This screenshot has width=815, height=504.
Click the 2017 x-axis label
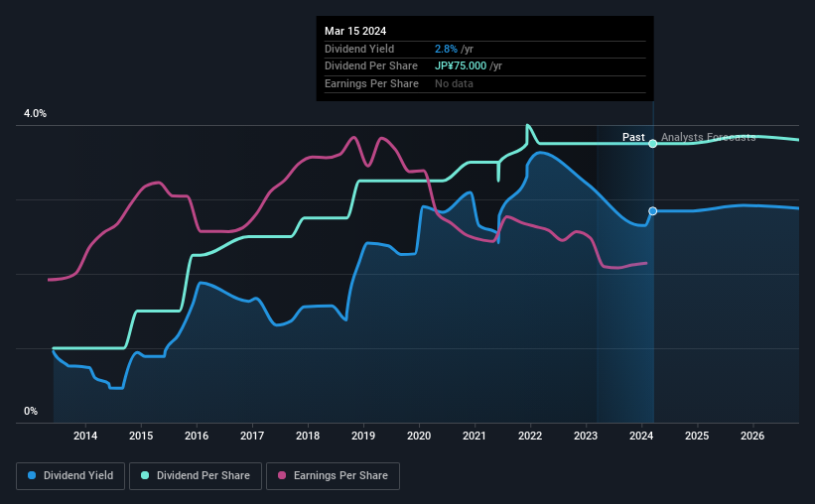pos(252,436)
